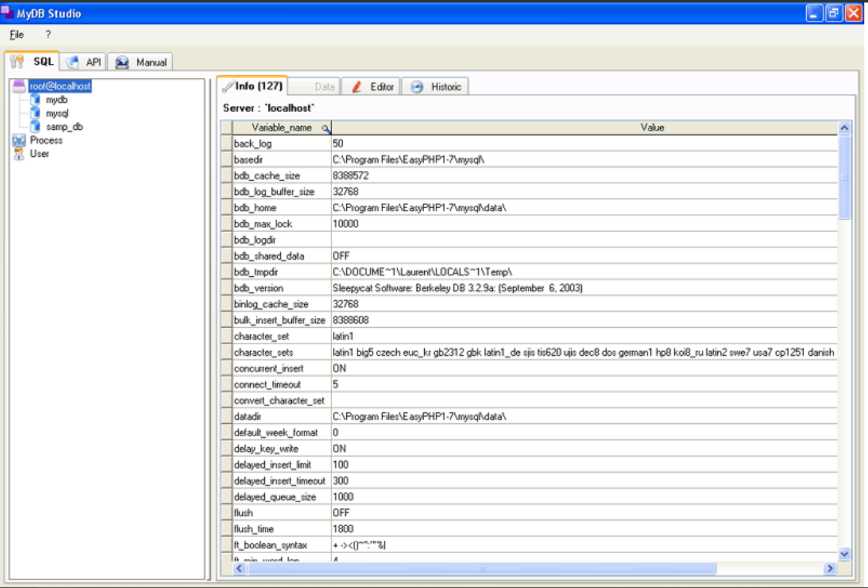Click the MyDB Studio app icon in title bar
Screen dimensions: 868x588
pos(7,12)
